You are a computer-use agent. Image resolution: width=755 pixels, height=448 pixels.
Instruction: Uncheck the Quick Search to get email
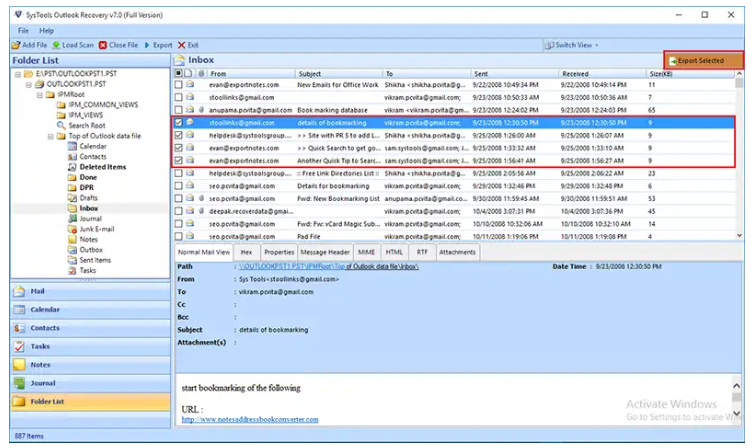tap(179, 148)
